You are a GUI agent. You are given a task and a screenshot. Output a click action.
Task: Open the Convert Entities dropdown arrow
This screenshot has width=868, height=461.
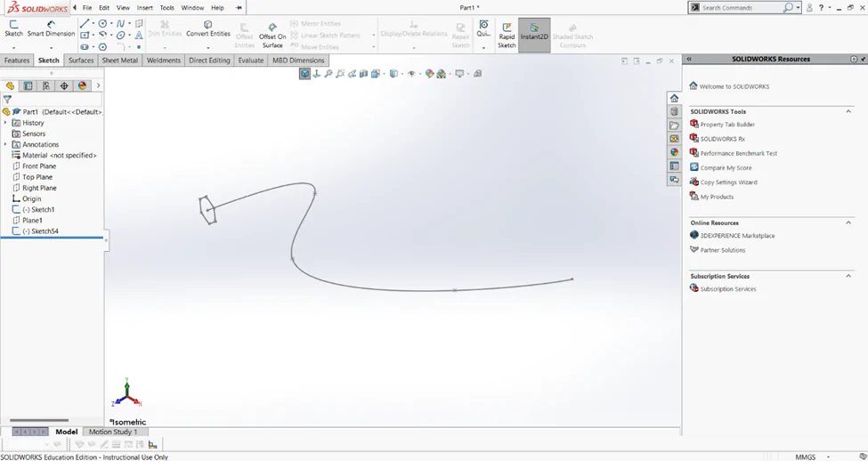point(208,47)
